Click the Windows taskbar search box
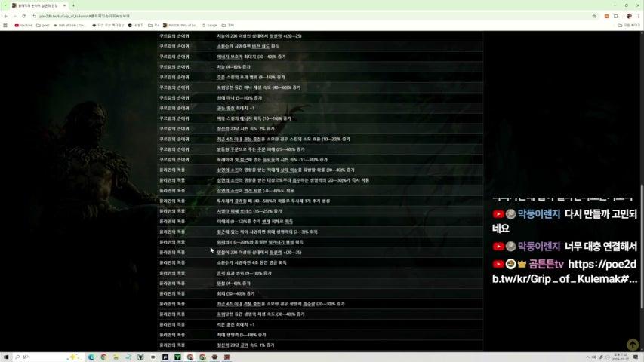This screenshot has height=362, width=644. pyautogui.click(x=48, y=357)
